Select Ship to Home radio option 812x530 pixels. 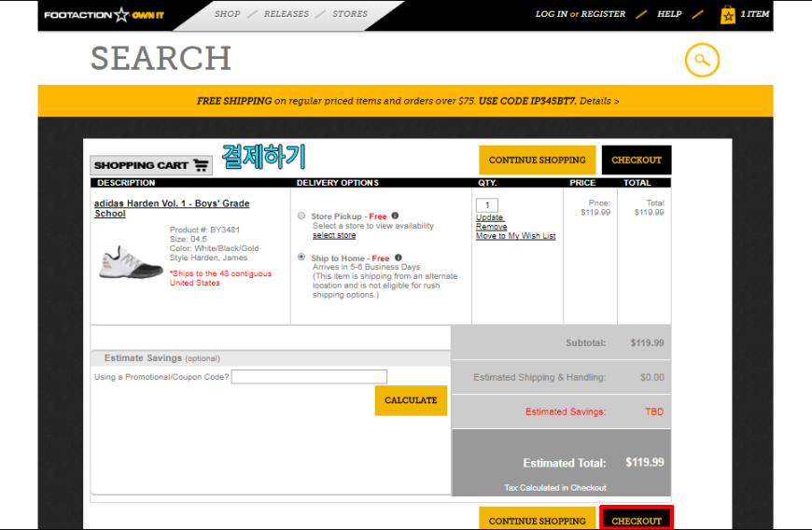click(x=301, y=257)
